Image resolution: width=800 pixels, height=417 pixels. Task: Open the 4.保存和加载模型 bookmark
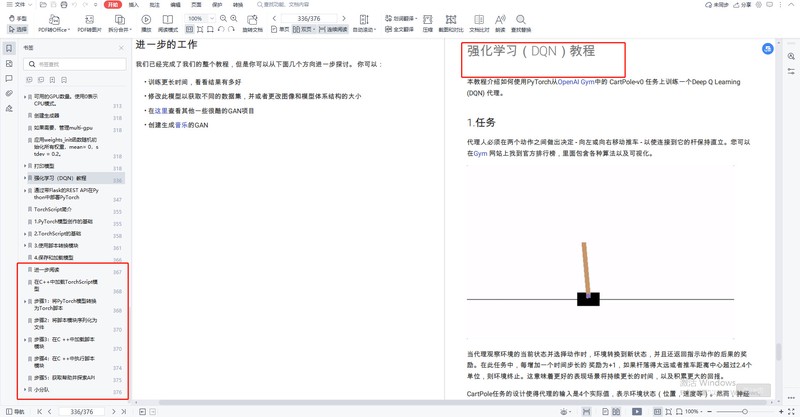click(x=54, y=258)
